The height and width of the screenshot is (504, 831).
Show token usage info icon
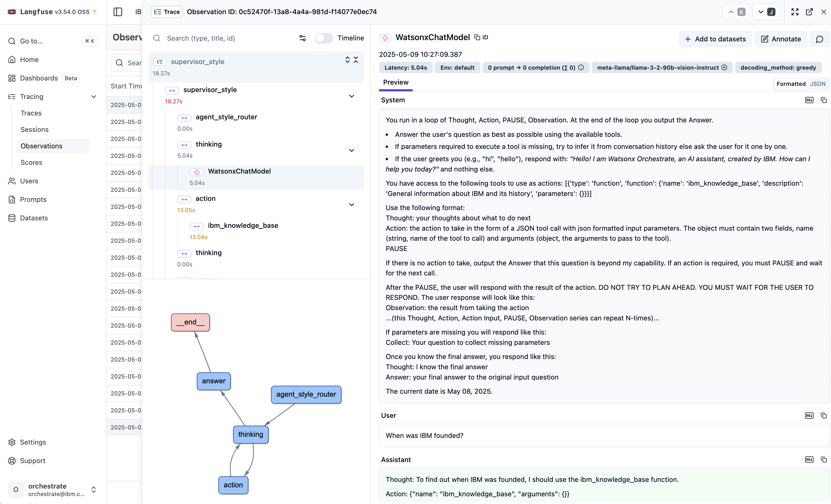tap(581, 67)
